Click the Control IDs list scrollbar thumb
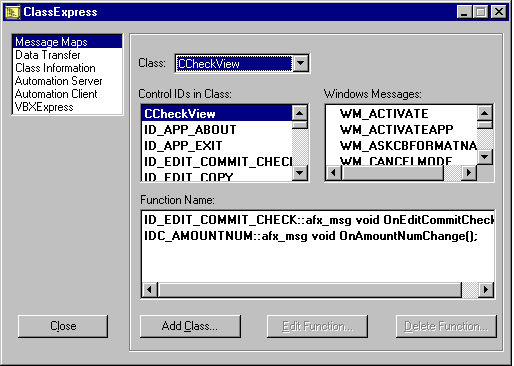514x366 pixels. (x=300, y=125)
